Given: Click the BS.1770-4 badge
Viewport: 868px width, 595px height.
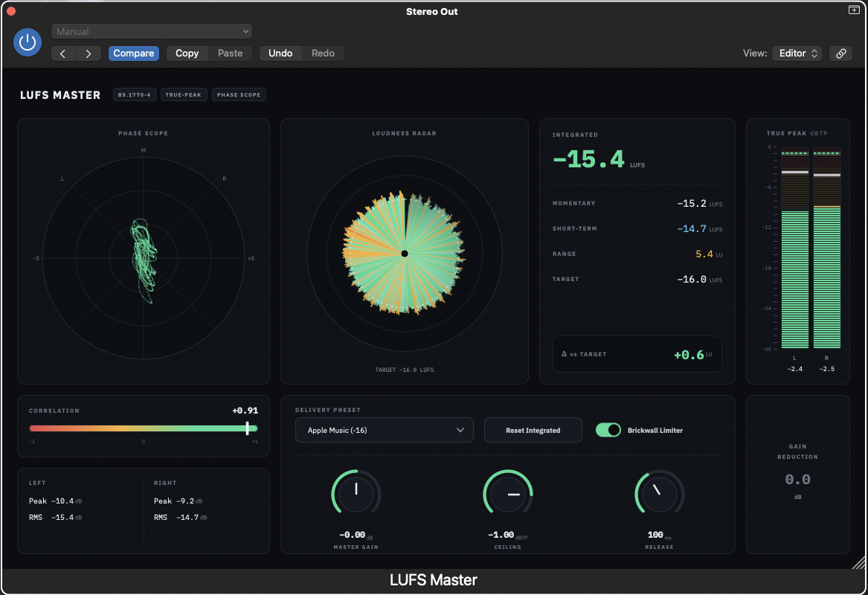Looking at the screenshot, I should click(x=135, y=94).
